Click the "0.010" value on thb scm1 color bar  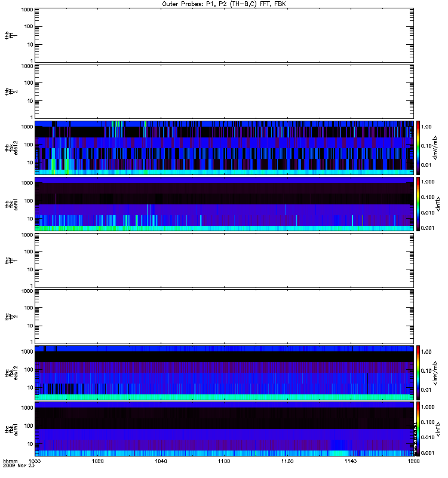(x=428, y=213)
